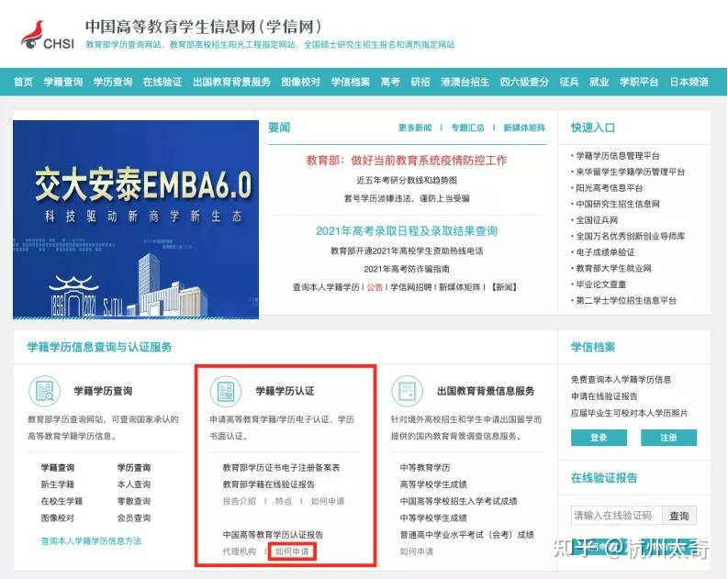The height and width of the screenshot is (579, 728).
Task: Click 报告介绍 link
Action: [x=239, y=501]
